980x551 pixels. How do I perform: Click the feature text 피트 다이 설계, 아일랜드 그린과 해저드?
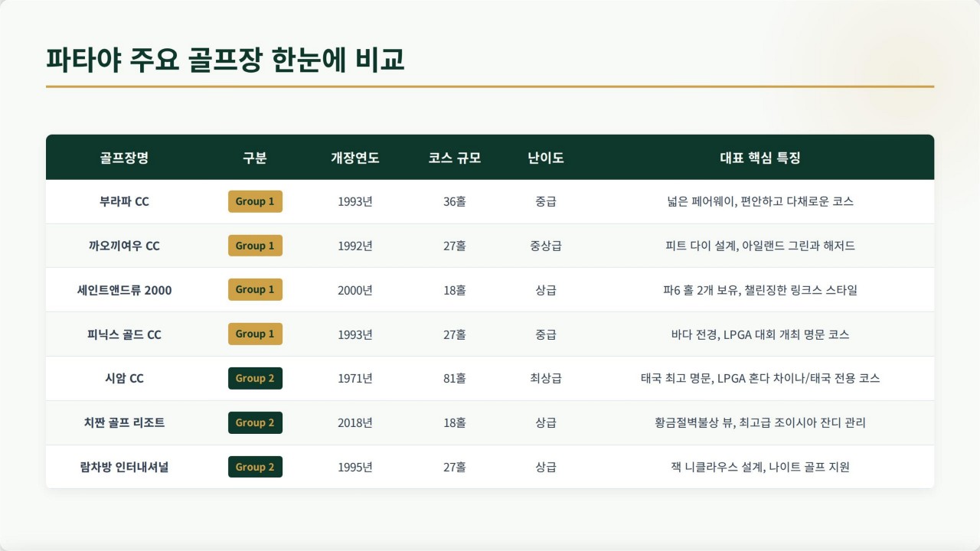point(760,246)
